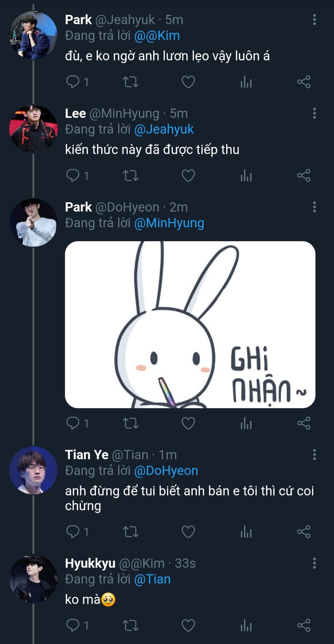
Task: Open more options on Park @DoHyeon's tweet
Action: pyautogui.click(x=315, y=207)
